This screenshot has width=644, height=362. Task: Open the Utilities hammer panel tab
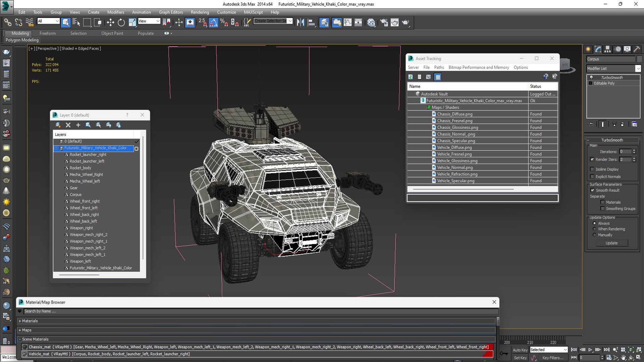coord(637,49)
